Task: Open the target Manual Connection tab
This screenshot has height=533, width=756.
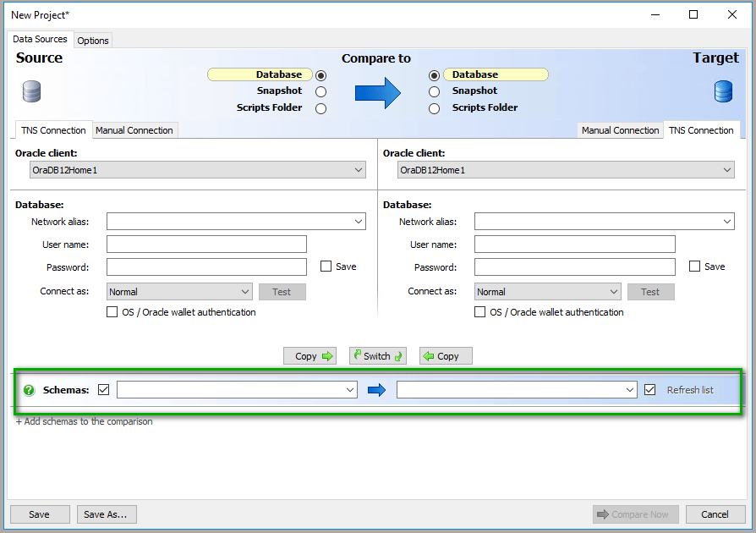Action: click(620, 129)
